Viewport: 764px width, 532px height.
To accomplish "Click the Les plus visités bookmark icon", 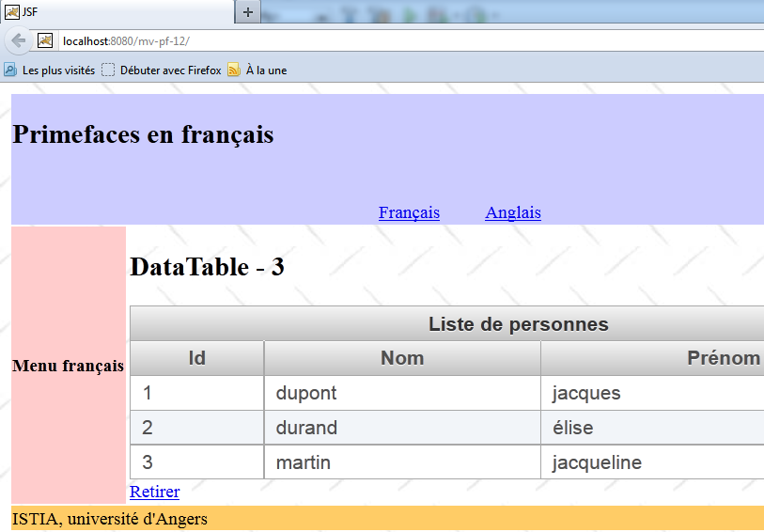I will [x=10, y=70].
